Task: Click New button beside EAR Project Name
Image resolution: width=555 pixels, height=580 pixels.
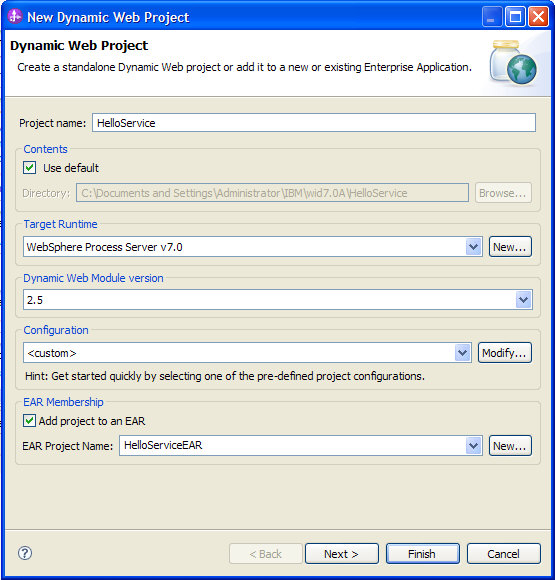Action: (x=510, y=446)
